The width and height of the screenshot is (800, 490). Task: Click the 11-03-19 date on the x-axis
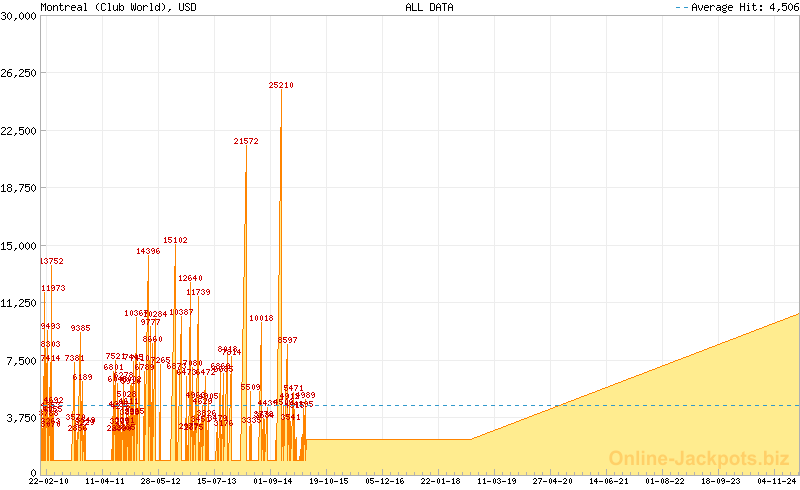pos(497,481)
